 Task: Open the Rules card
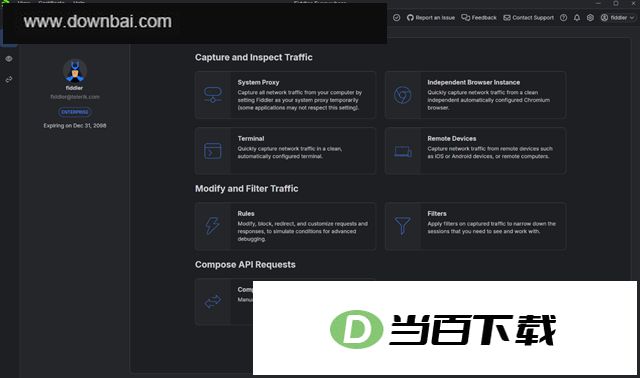click(x=285, y=226)
